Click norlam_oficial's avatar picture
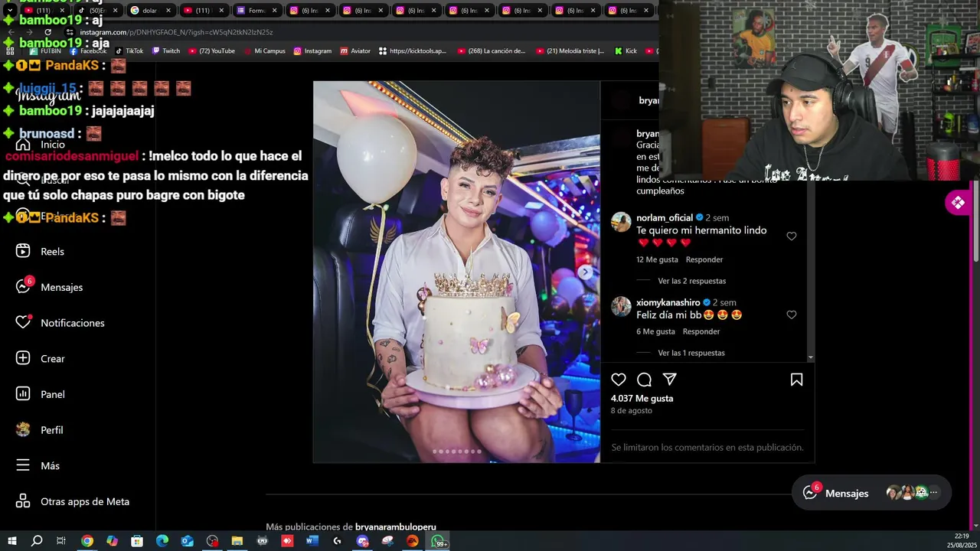 tap(621, 222)
